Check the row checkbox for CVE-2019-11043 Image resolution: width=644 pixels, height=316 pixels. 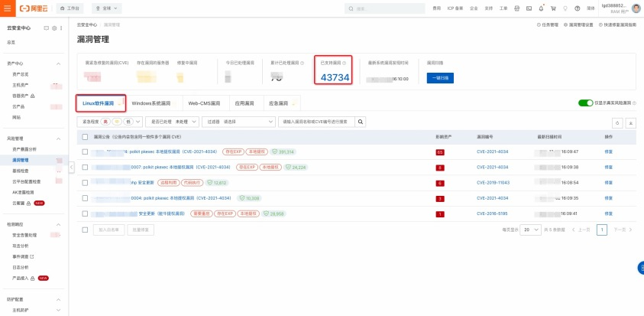tap(85, 183)
